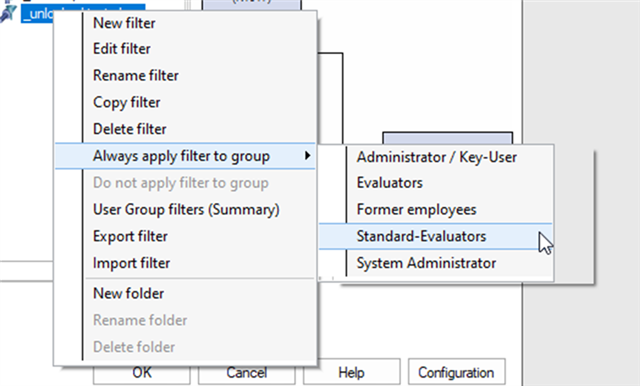
Task: Select Rename filter option
Action: pos(136,75)
